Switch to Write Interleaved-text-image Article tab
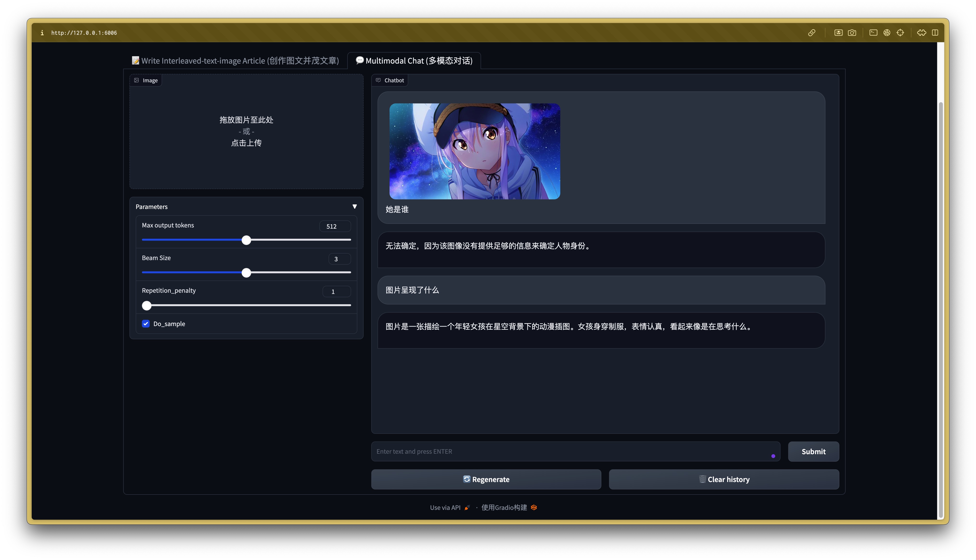976x560 pixels. pos(235,61)
